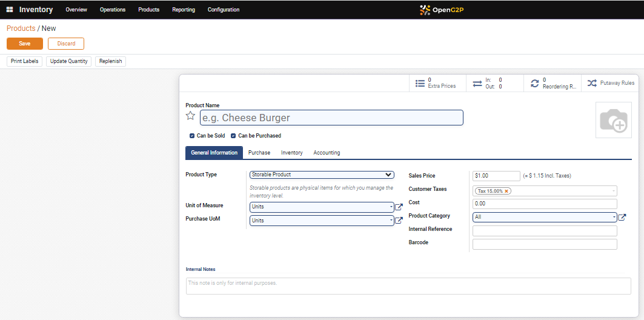Open Reordering Rules stat button
Screen dimensions: 644x320
coord(552,83)
